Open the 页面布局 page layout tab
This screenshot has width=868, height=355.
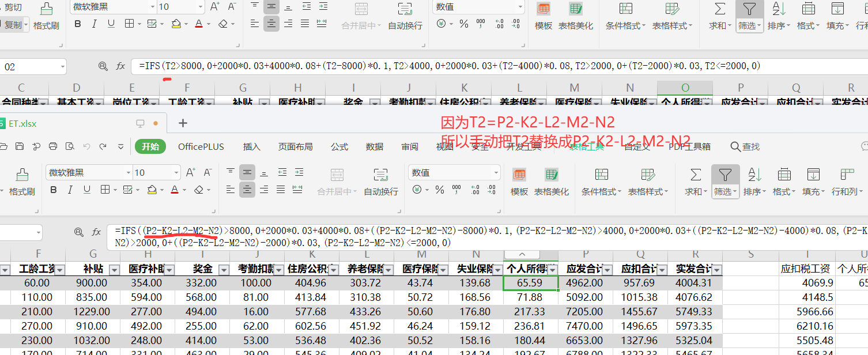coord(295,147)
